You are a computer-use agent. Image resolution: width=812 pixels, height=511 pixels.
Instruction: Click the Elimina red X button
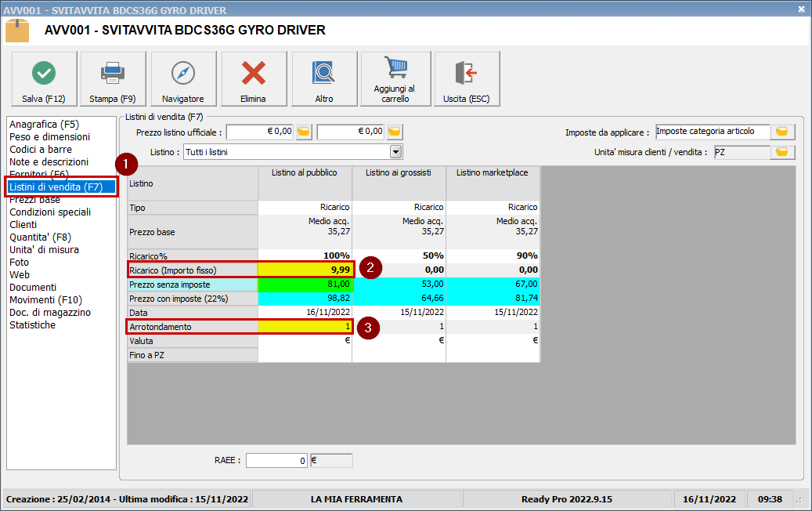(254, 79)
